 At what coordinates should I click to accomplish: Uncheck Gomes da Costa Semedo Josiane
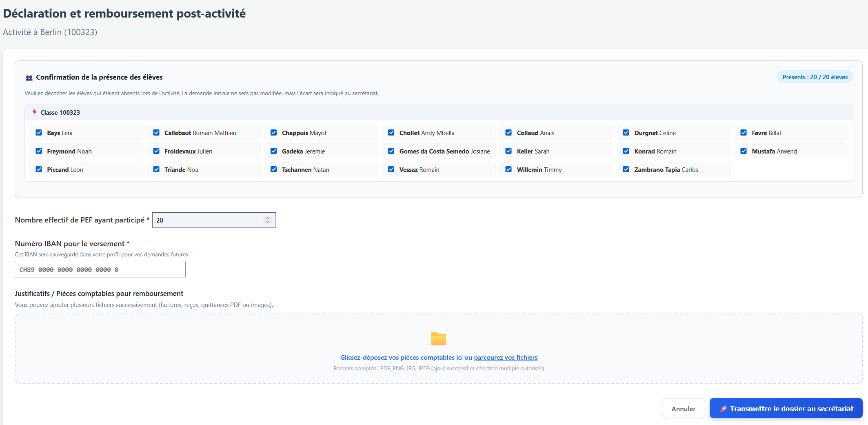[391, 151]
